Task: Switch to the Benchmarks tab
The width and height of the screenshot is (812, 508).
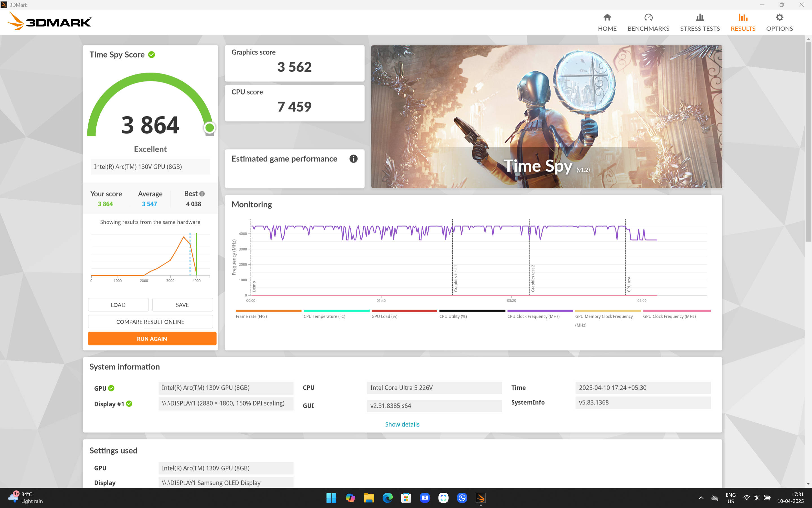Action: (648, 22)
